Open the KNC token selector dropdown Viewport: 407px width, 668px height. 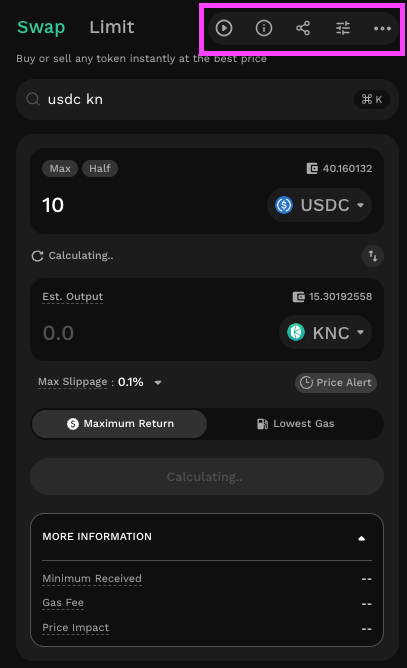pyautogui.click(x=326, y=332)
